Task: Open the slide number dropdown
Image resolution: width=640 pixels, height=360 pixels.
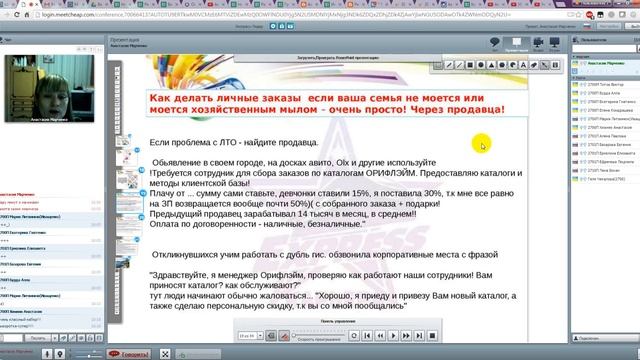Action: pyautogui.click(x=260, y=336)
